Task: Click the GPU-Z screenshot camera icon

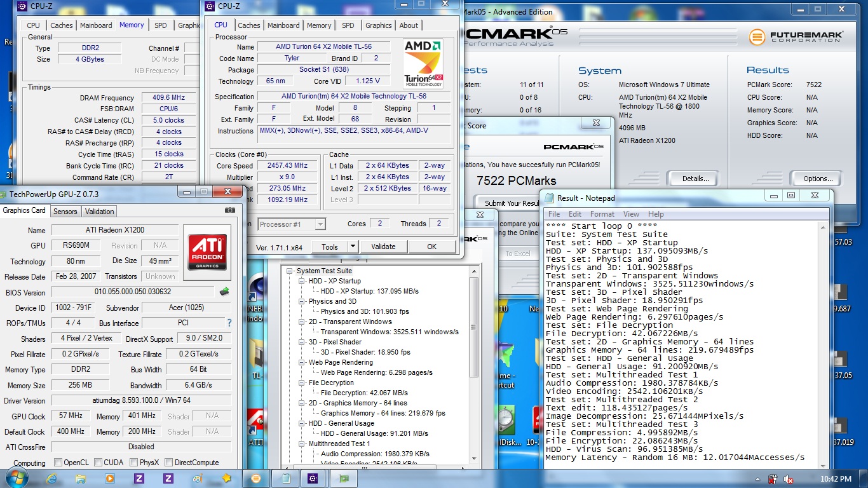Action: click(x=229, y=210)
